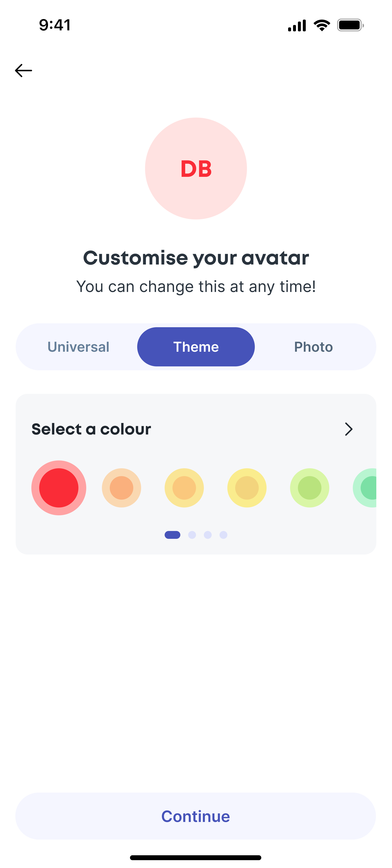The image size is (392, 868).
Task: Jump to the third colour page dot
Action: tap(208, 535)
